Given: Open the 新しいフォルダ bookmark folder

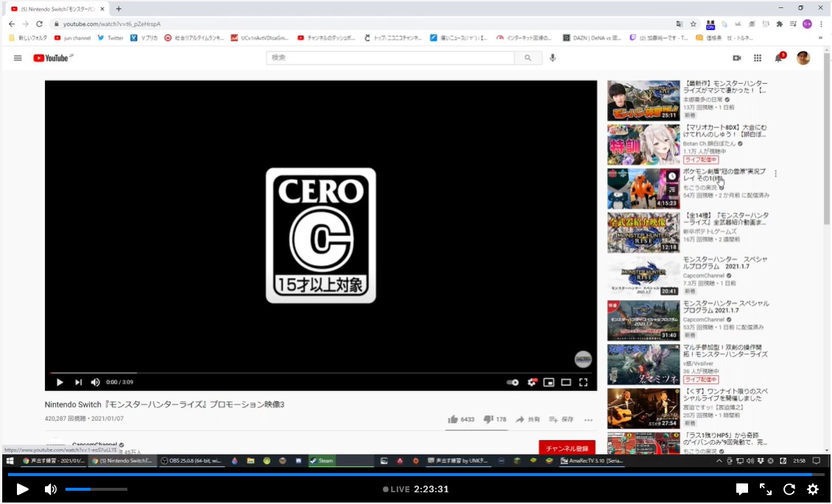Looking at the screenshot, I should click(28, 38).
